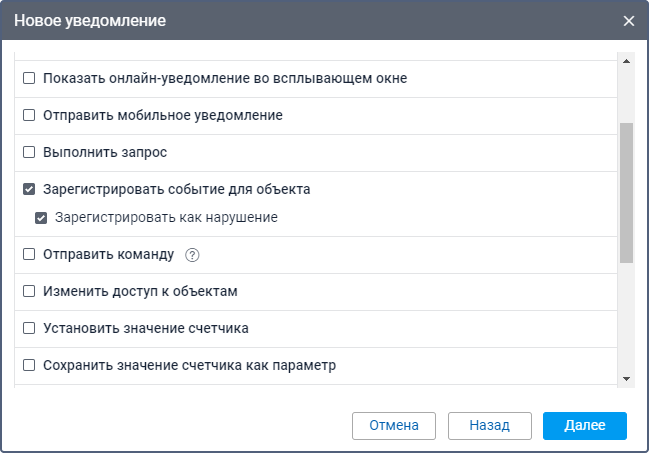
Task: Click the scroll up arrow
Action: tap(627, 60)
